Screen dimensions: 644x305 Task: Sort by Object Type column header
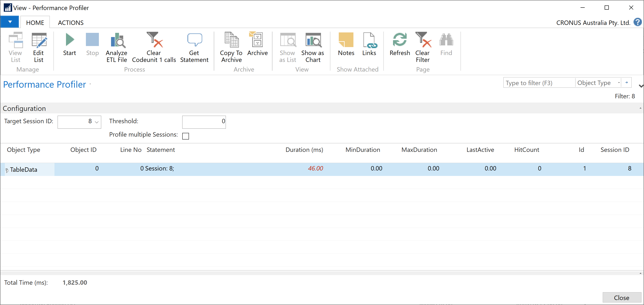point(23,150)
